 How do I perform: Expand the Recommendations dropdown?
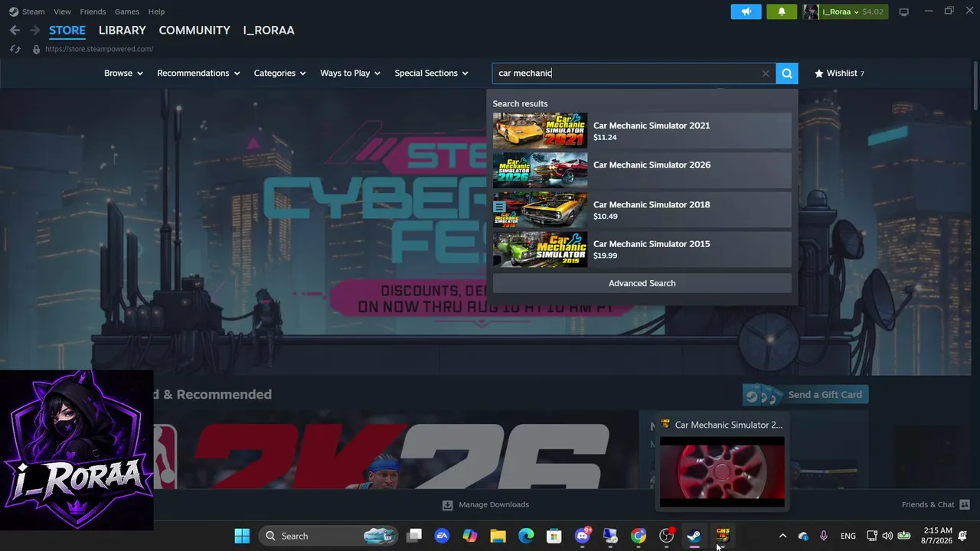(198, 73)
